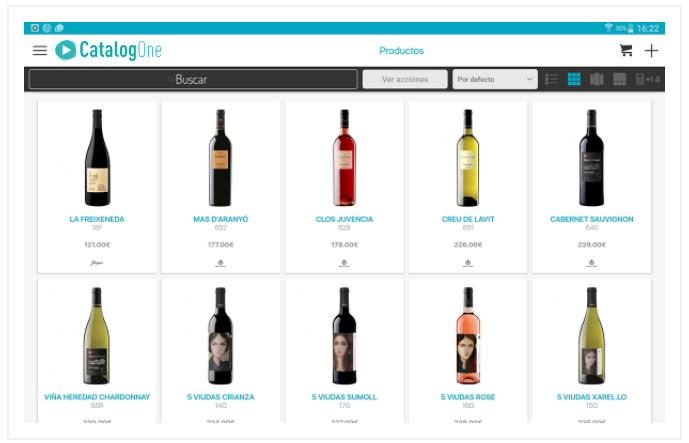Click the Productos title
This screenshot has width=689, height=443.
tap(402, 51)
